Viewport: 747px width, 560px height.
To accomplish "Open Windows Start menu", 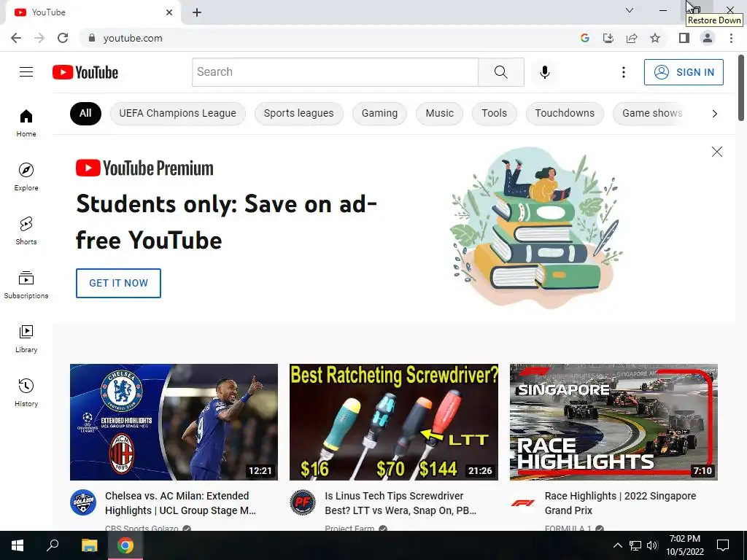I will click(x=18, y=545).
